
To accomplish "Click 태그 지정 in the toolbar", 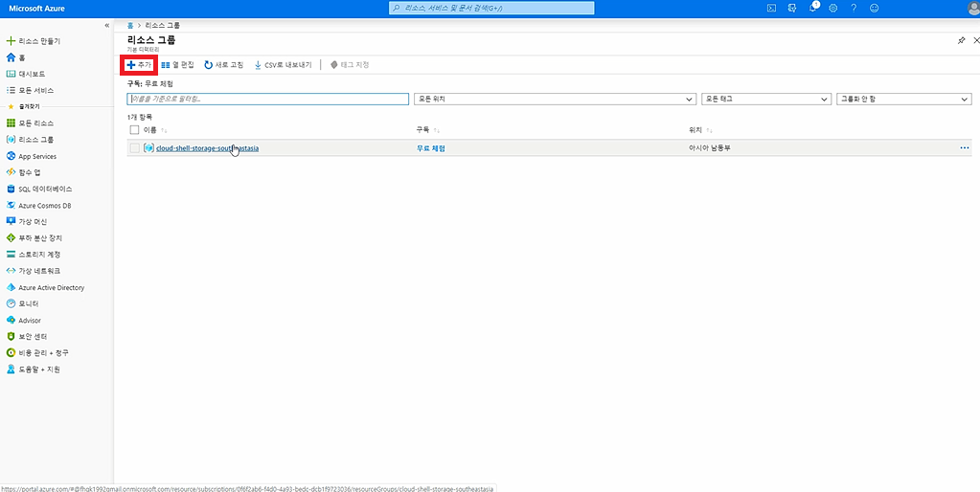I will [x=350, y=65].
